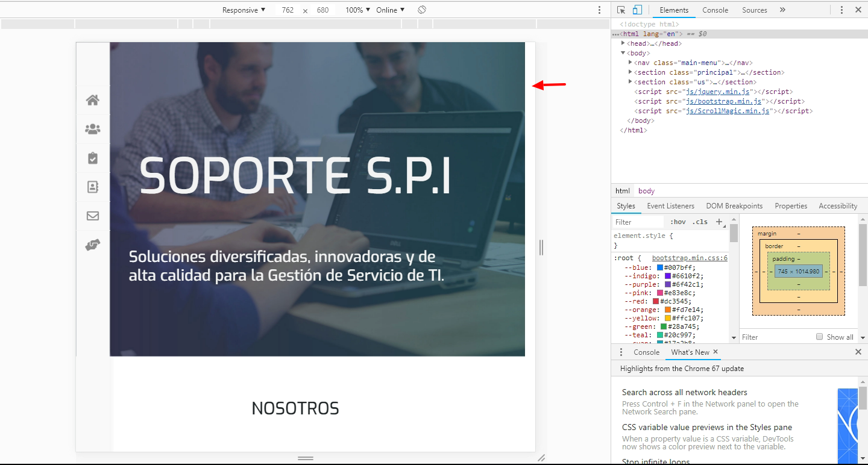Switch to the Sources tab
The image size is (868, 465).
(x=755, y=10)
